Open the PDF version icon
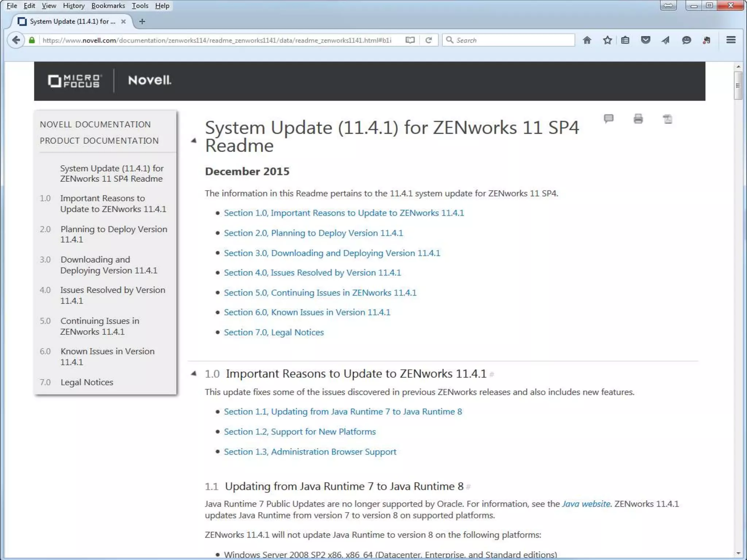 (667, 119)
